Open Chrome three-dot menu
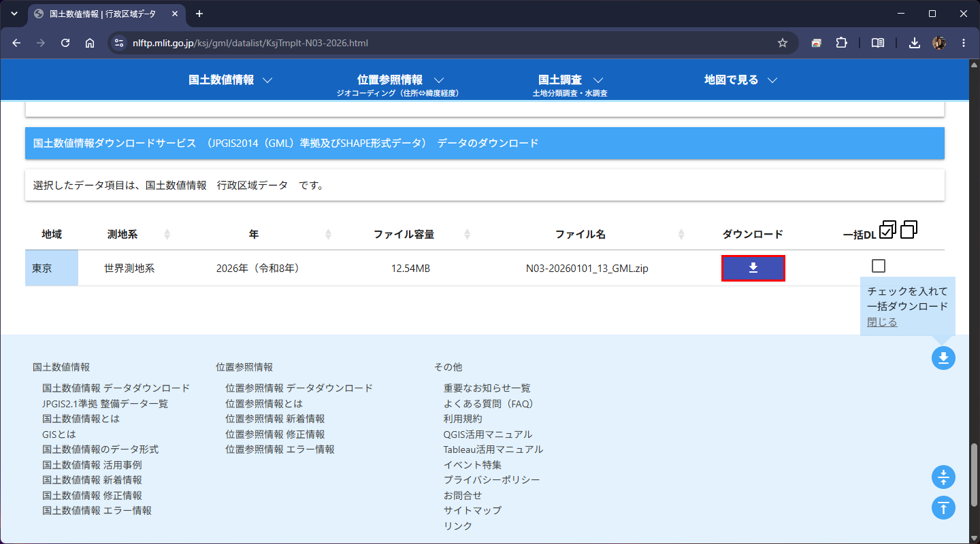 tap(964, 43)
